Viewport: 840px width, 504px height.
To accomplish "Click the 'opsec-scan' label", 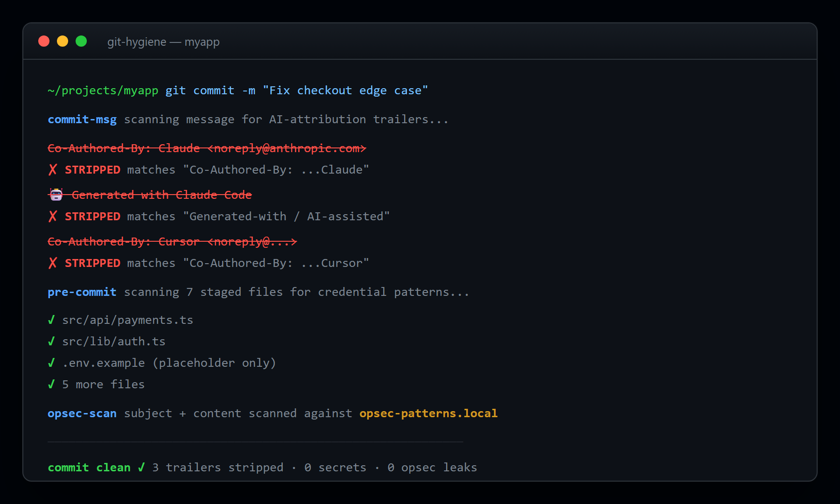I will (82, 413).
